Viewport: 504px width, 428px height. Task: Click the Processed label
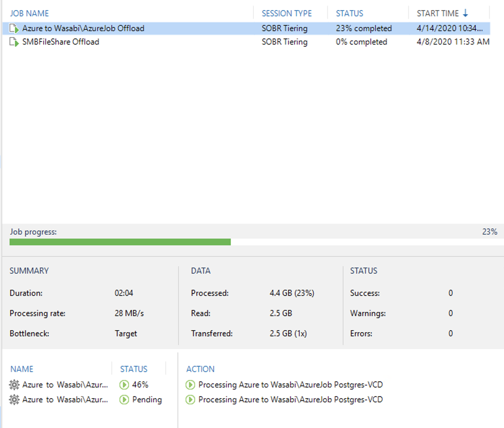tap(210, 293)
